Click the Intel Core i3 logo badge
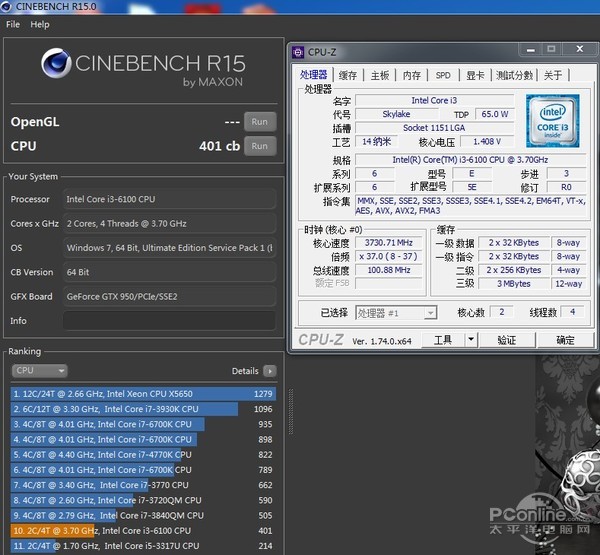 point(552,121)
